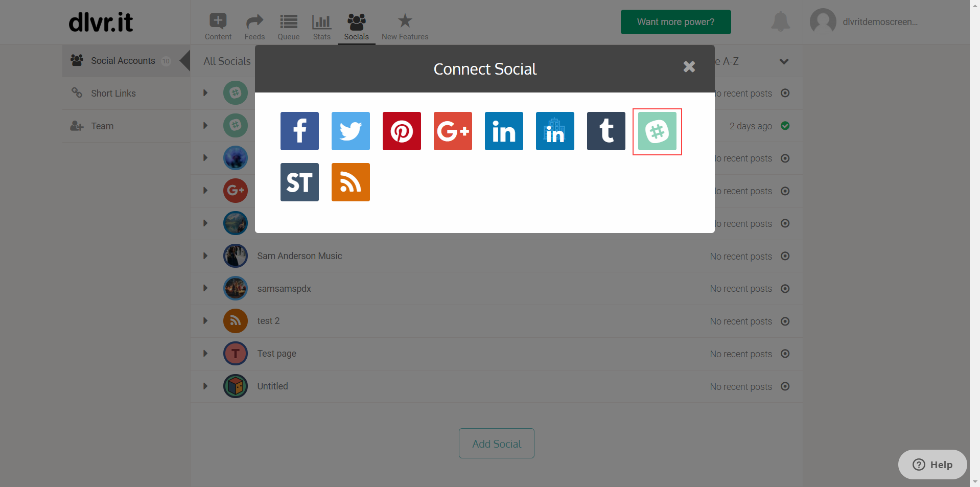Viewport: 980px width, 487px height.
Task: Go to the Queue tab
Action: tap(289, 27)
